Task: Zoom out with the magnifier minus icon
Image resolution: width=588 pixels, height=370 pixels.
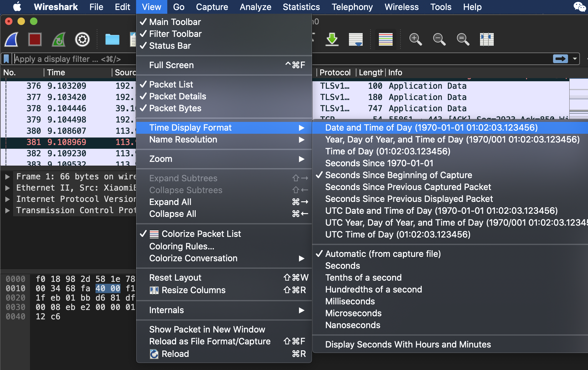Action: [x=439, y=39]
